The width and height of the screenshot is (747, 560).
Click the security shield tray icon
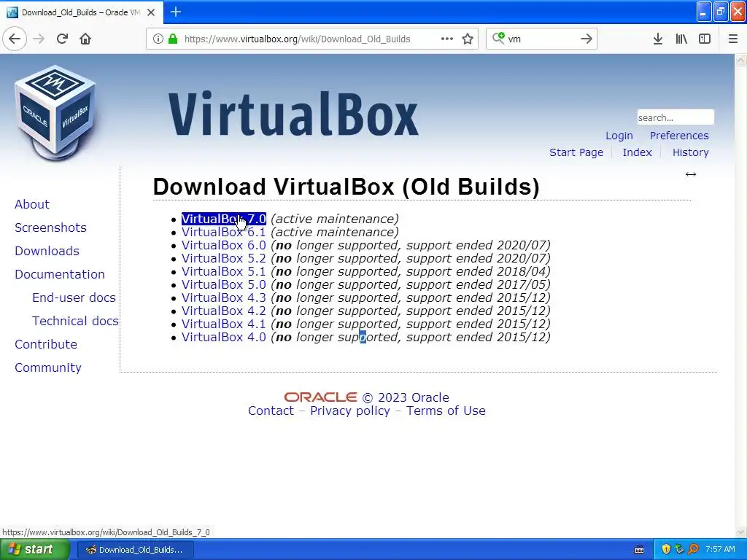click(666, 550)
